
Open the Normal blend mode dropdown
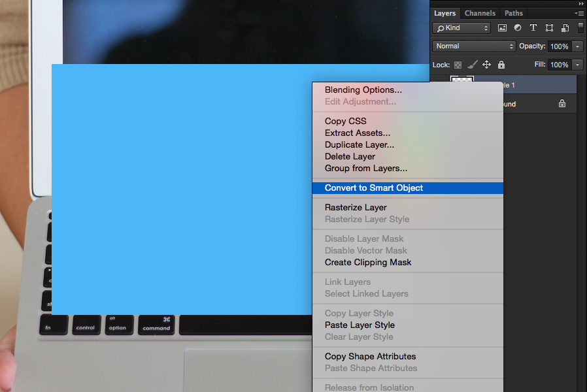click(474, 46)
